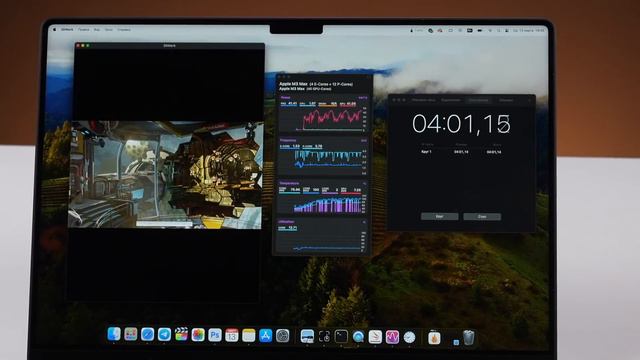Screen dimensions: 640x360
Task: Open the Trash in the Dock
Action: coord(469,338)
